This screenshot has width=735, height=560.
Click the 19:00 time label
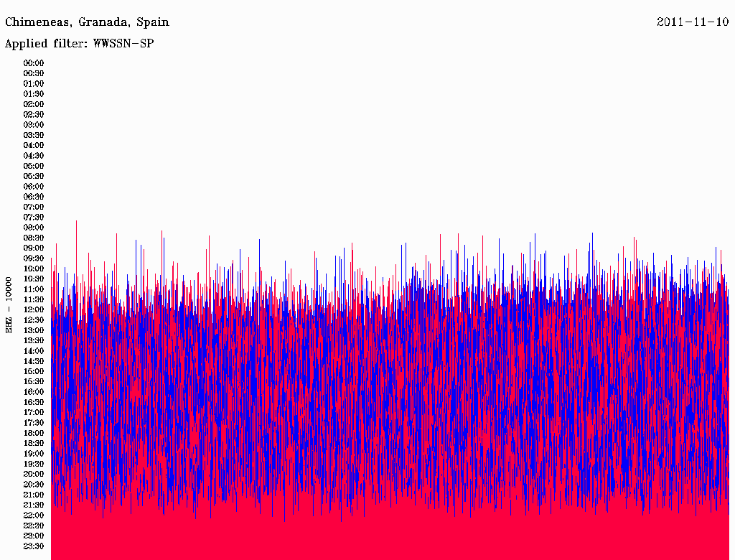[x=34, y=454]
